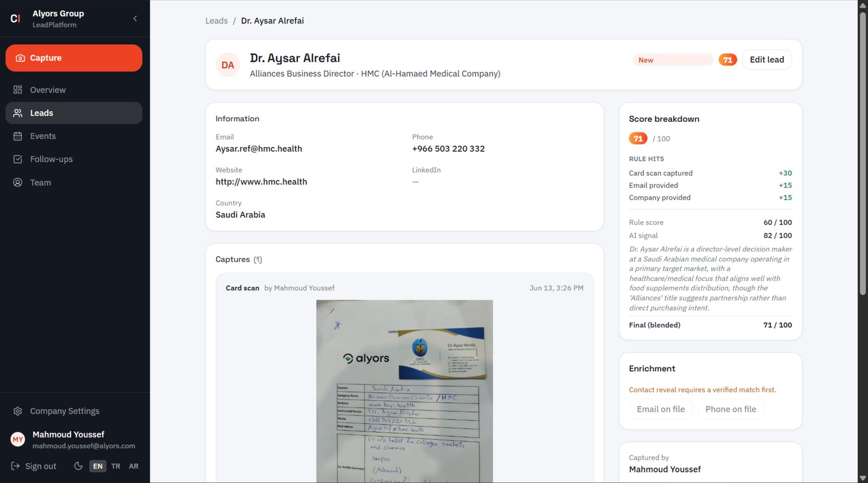Click the Score breakdown heading
This screenshot has width=868, height=483.
click(x=664, y=119)
